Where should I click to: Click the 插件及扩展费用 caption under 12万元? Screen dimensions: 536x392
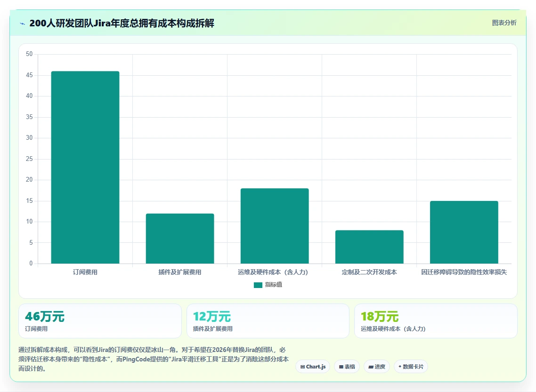pyautogui.click(x=212, y=329)
